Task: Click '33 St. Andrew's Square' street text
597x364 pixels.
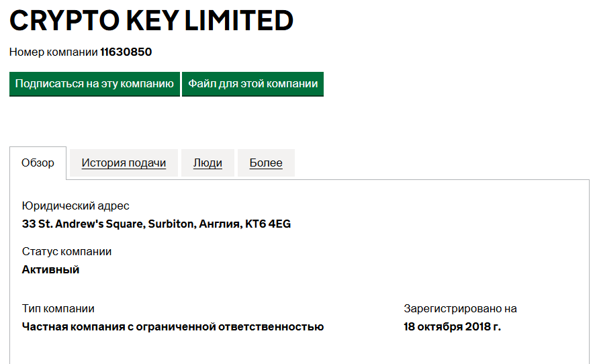Action: 82,224
